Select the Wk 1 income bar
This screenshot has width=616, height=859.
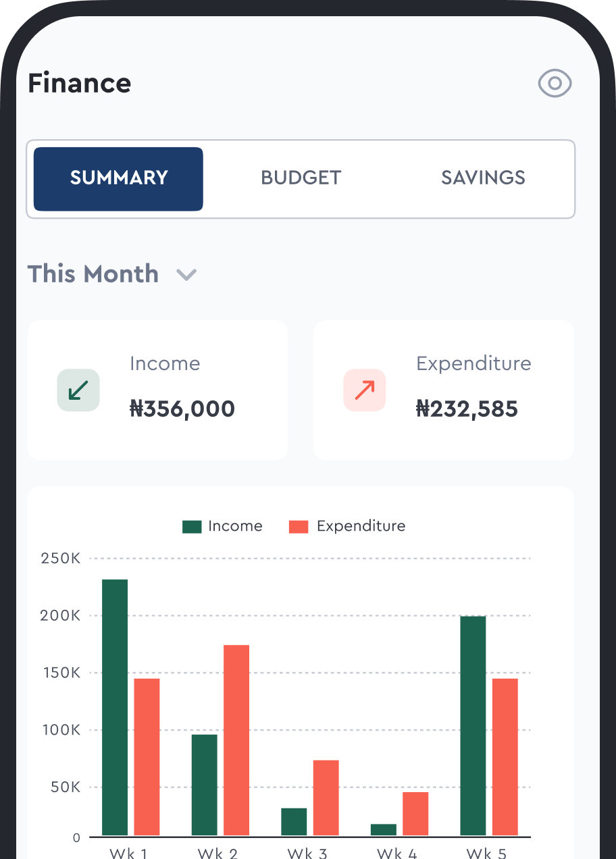pyautogui.click(x=115, y=707)
